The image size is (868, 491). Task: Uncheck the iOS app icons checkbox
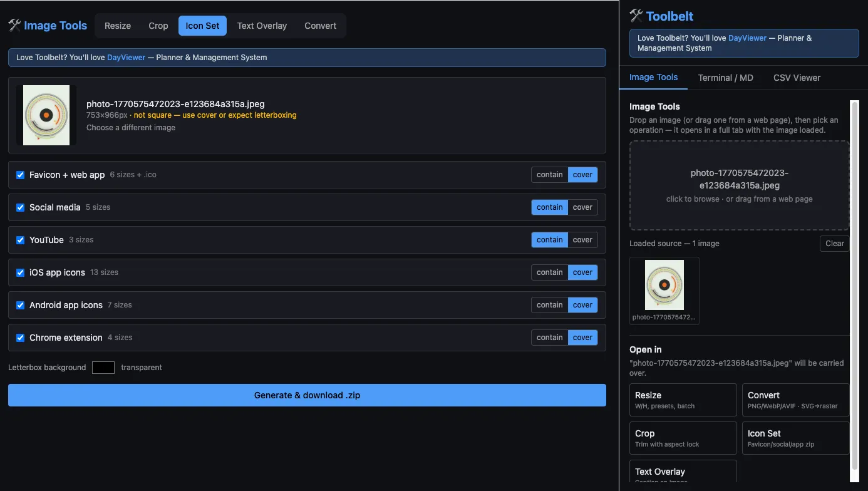[x=21, y=272]
